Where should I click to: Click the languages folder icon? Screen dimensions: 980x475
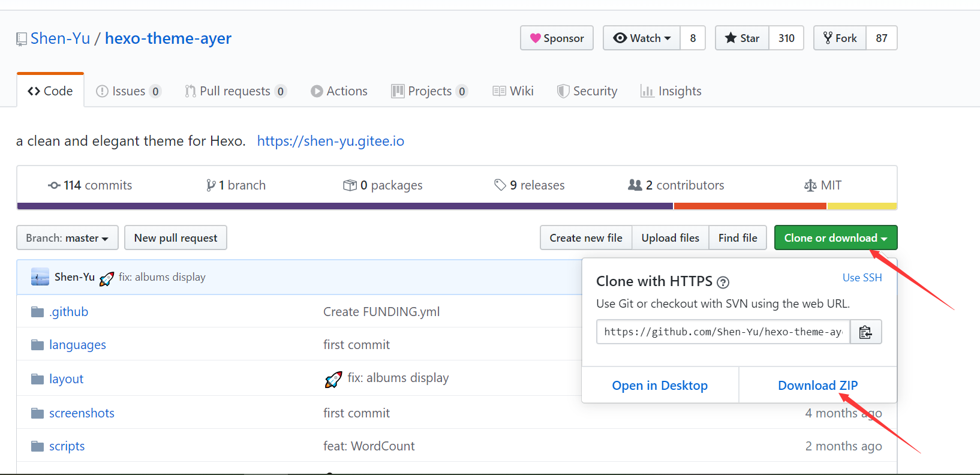point(37,345)
